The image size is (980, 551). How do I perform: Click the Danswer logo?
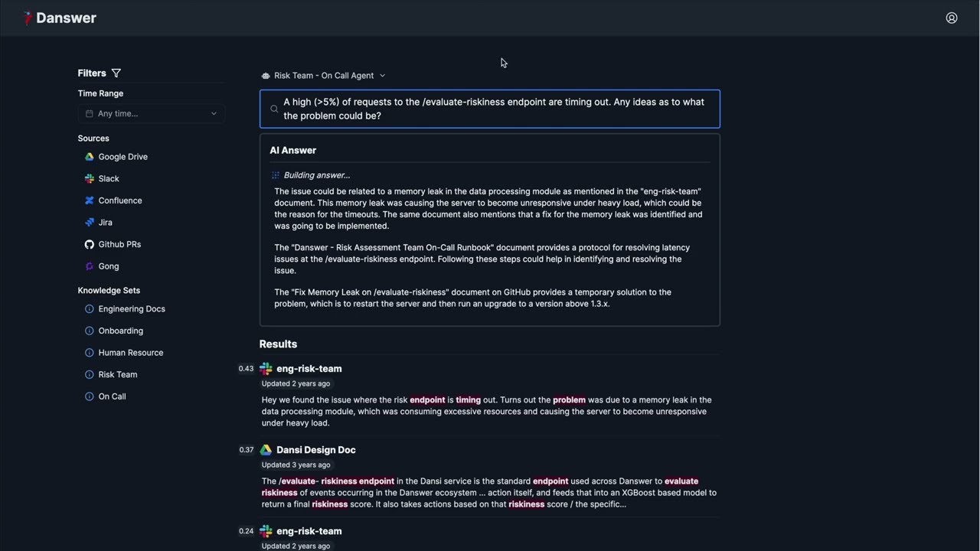coord(60,18)
